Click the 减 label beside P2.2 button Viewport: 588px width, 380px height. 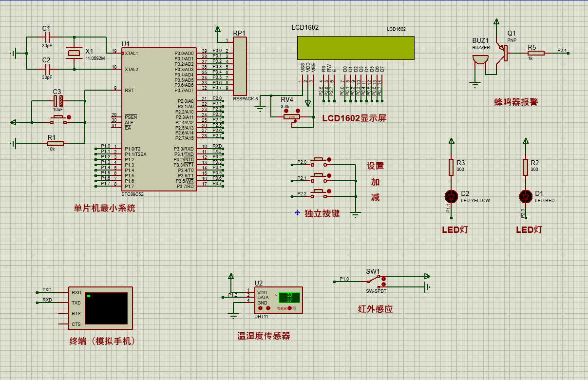(x=375, y=197)
